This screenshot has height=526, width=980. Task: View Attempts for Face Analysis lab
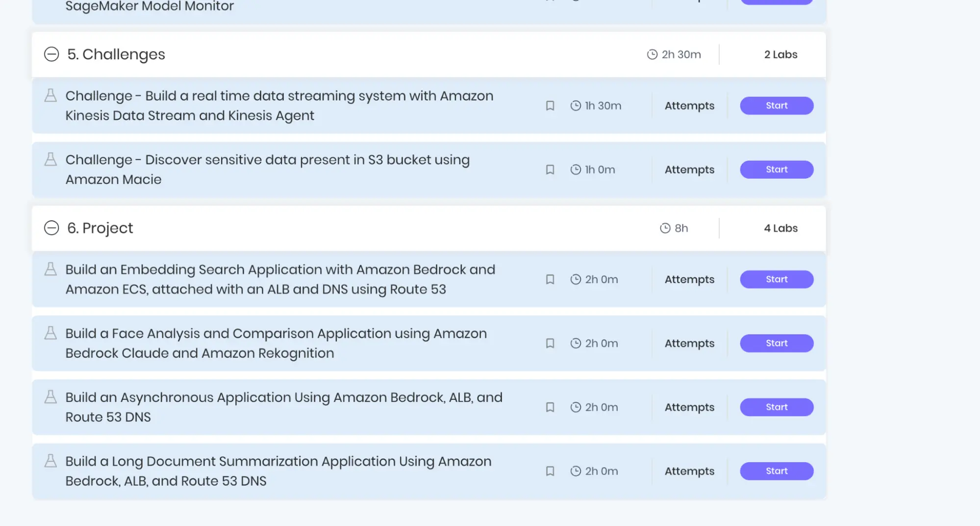(x=689, y=343)
